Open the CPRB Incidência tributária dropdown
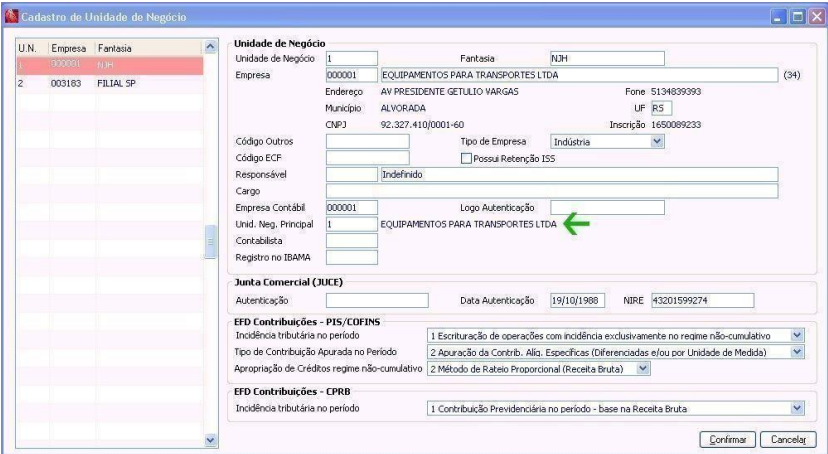 point(797,408)
